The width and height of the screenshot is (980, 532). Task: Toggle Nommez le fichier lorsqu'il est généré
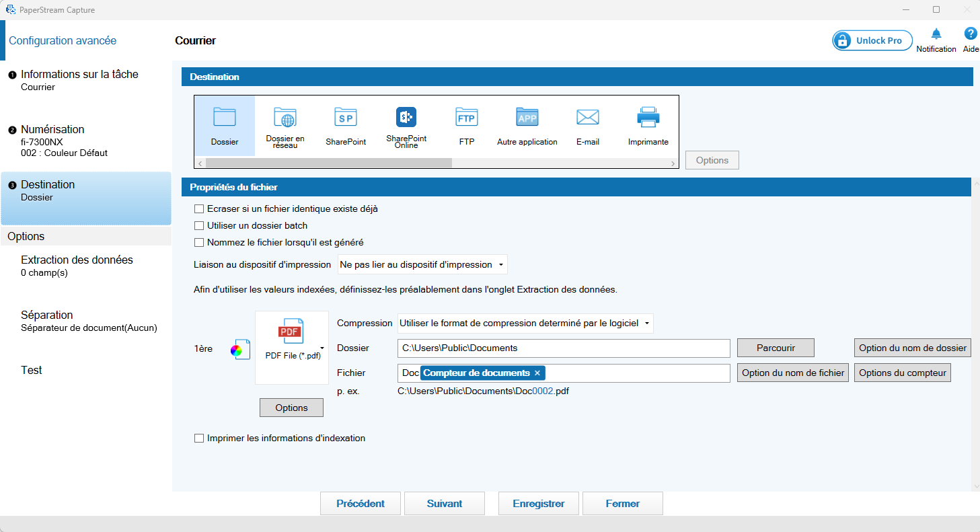[199, 242]
